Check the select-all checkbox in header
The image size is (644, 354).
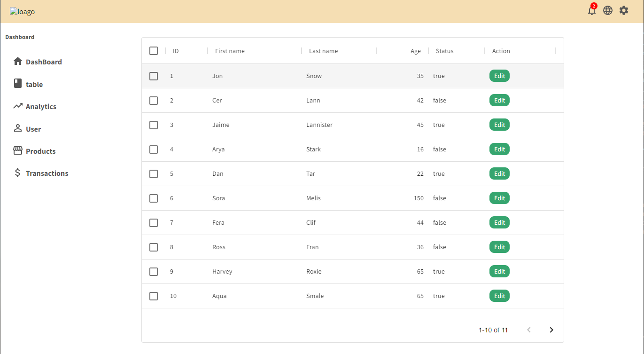pyautogui.click(x=154, y=50)
